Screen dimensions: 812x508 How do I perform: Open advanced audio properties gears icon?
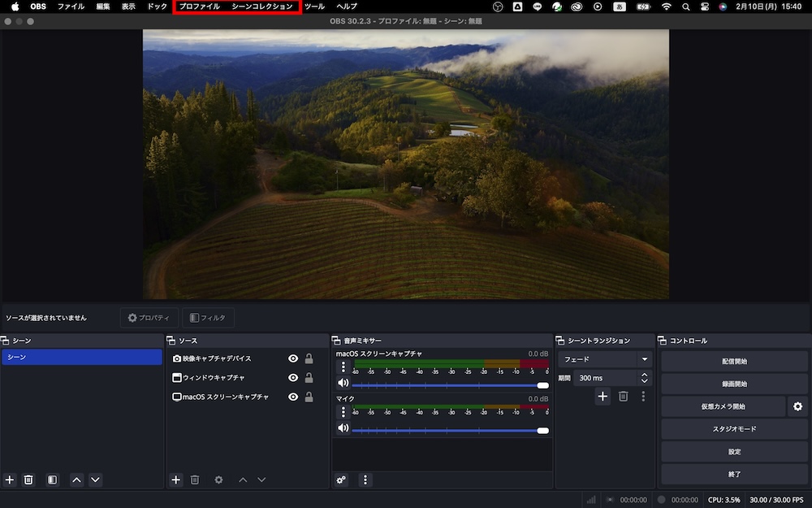click(x=342, y=480)
